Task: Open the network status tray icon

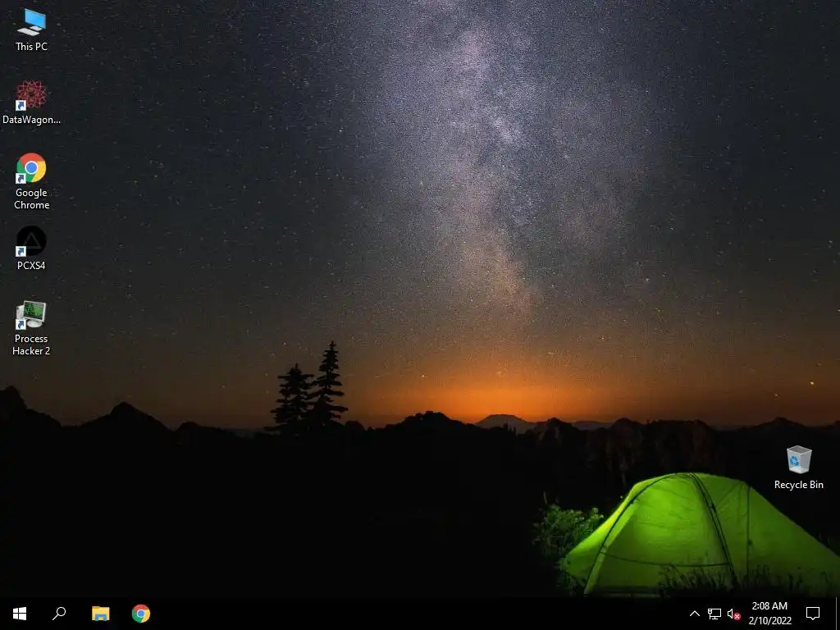Action: 714,614
